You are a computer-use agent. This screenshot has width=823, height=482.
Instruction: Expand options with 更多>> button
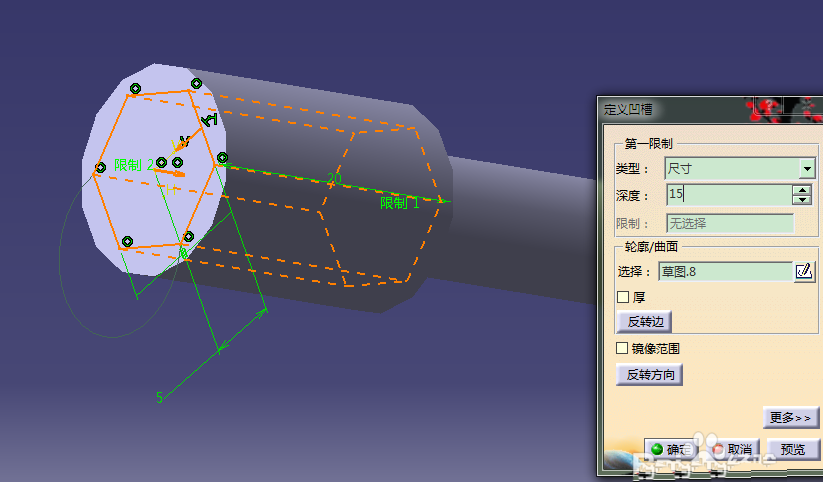790,417
